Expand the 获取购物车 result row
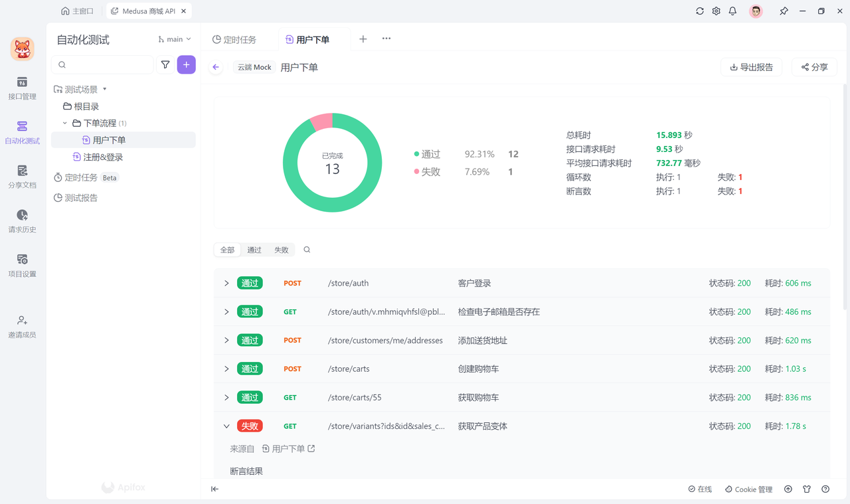 (226, 397)
